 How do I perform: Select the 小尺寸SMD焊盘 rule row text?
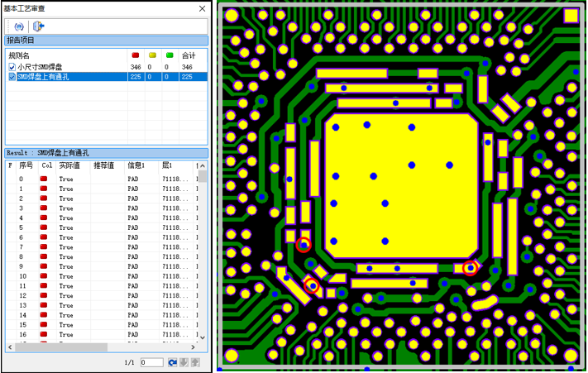click(x=40, y=67)
